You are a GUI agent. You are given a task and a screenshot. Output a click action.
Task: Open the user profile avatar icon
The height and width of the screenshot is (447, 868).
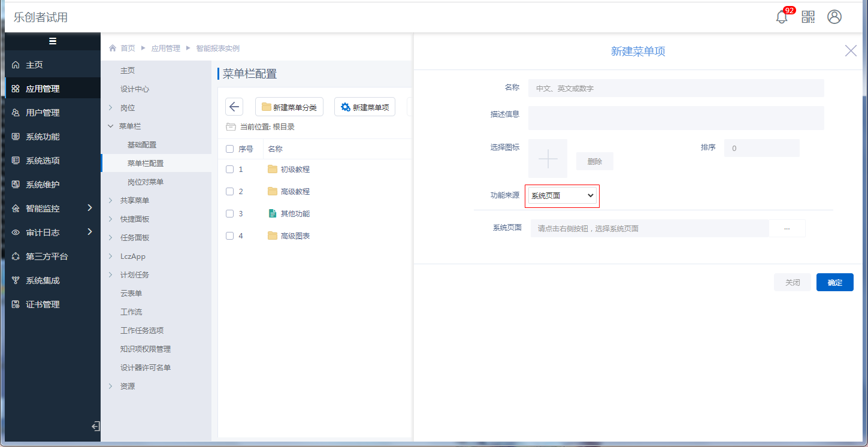[834, 17]
